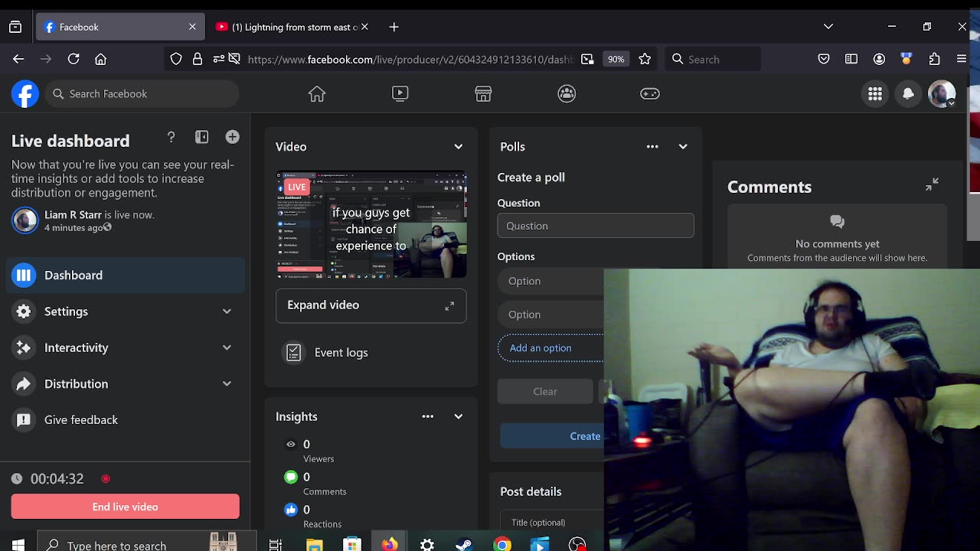The width and height of the screenshot is (980, 551).
Task: Collapse the Polls panel chevron
Action: tap(683, 147)
